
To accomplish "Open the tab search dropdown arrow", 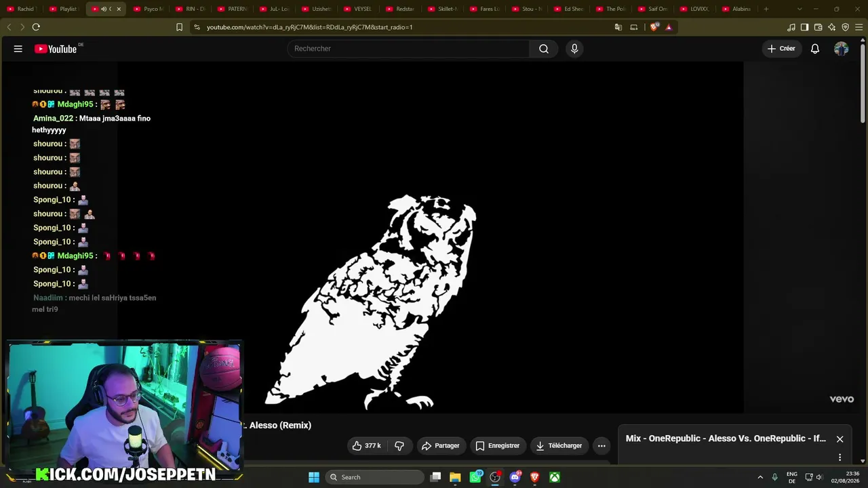I will point(800,9).
